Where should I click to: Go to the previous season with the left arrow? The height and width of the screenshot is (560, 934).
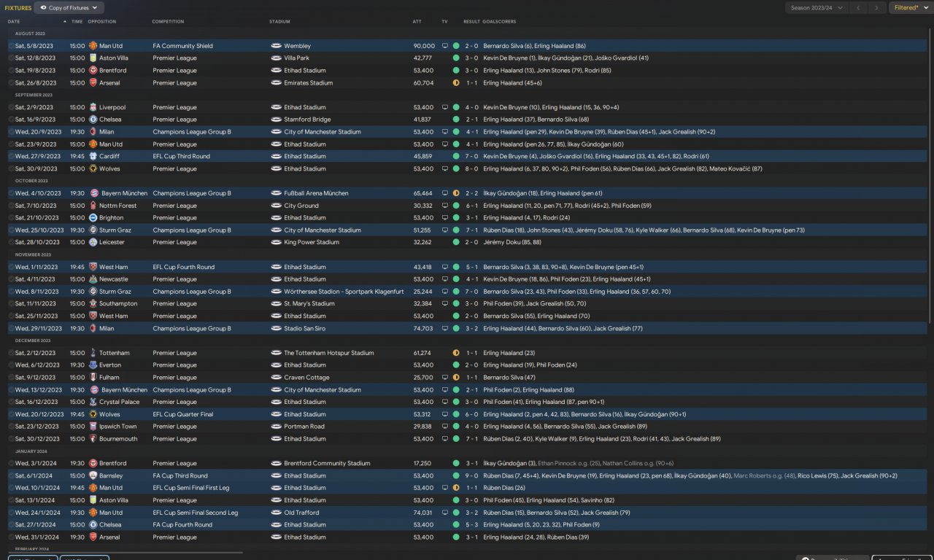[x=859, y=8]
